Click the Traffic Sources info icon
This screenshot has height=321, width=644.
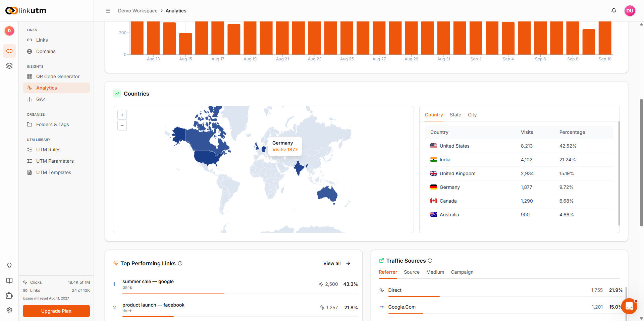coord(430,261)
